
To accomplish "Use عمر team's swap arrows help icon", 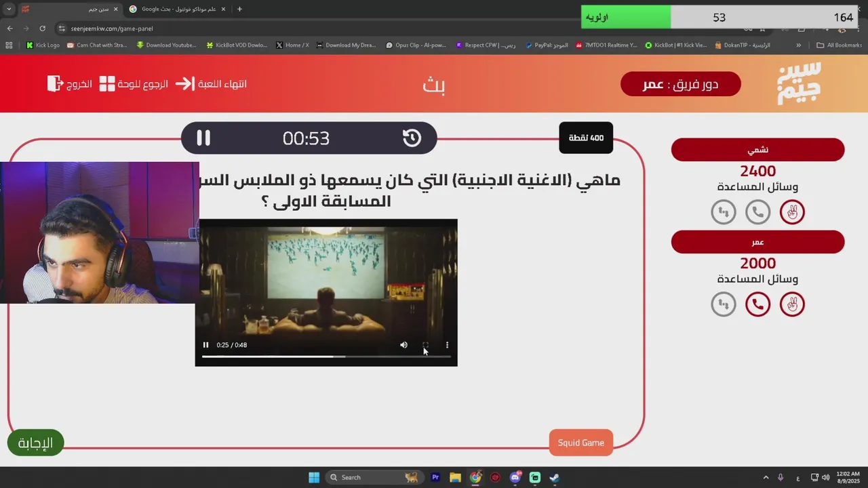I will pyautogui.click(x=724, y=304).
